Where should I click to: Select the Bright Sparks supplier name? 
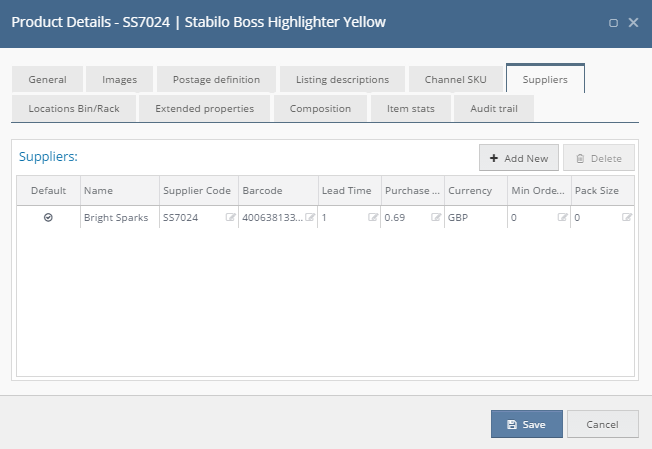coord(116,217)
